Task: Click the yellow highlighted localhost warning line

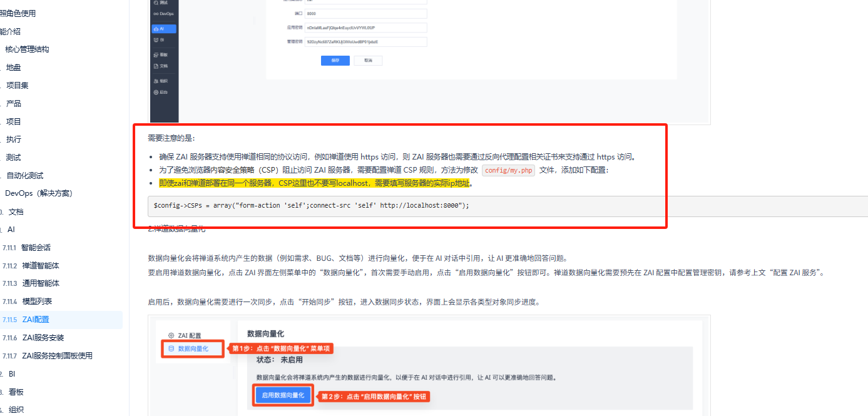Action: (x=315, y=183)
